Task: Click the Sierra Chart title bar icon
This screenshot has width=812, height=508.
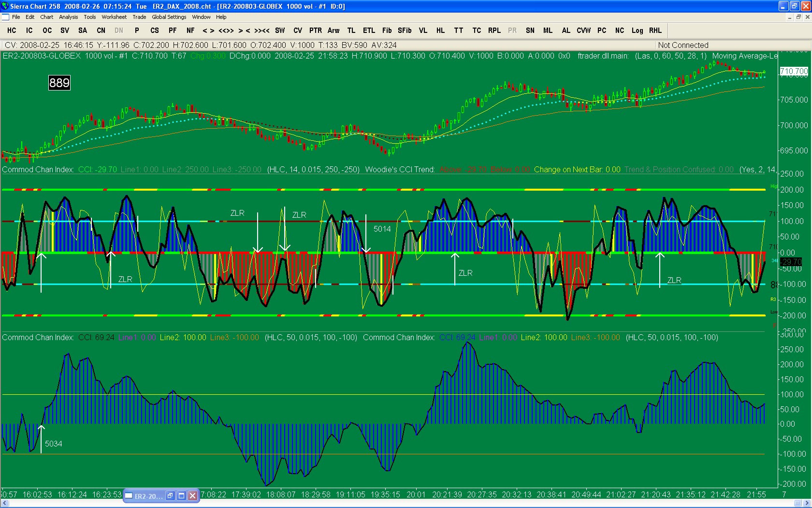Action: 5,6
